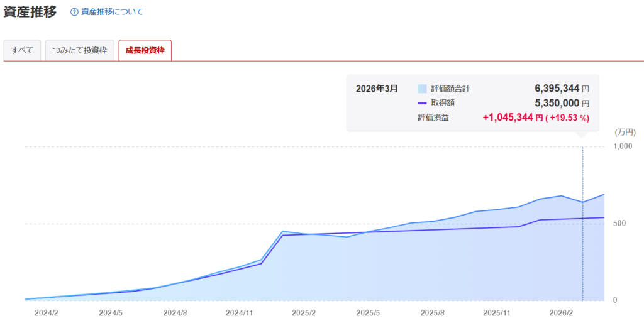
Task: Select the つみたて投資枠 tab
Action: [80, 50]
